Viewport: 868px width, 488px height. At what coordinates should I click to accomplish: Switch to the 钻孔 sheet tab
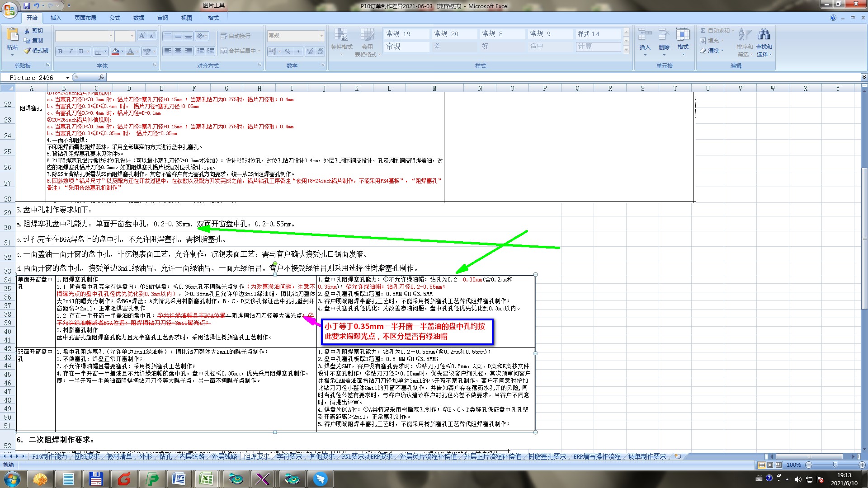tap(165, 456)
